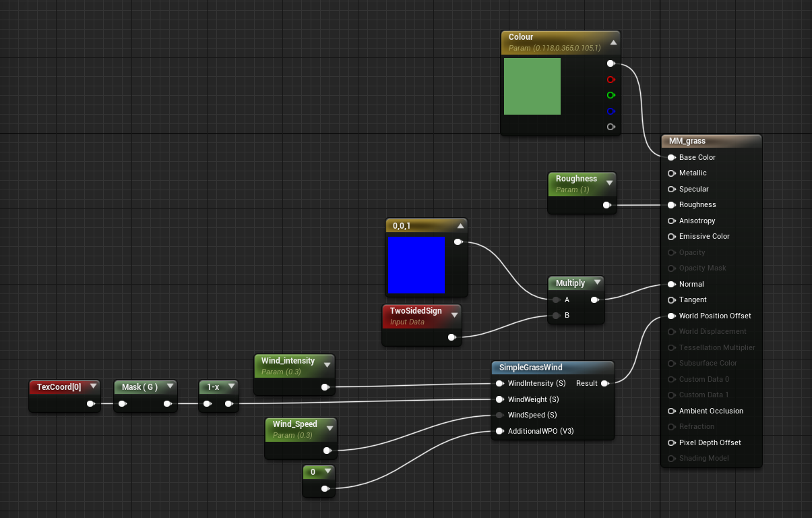Click the blue 0,0,1 constant preview swatch
Screen dimensions: 812x518
[416, 265]
